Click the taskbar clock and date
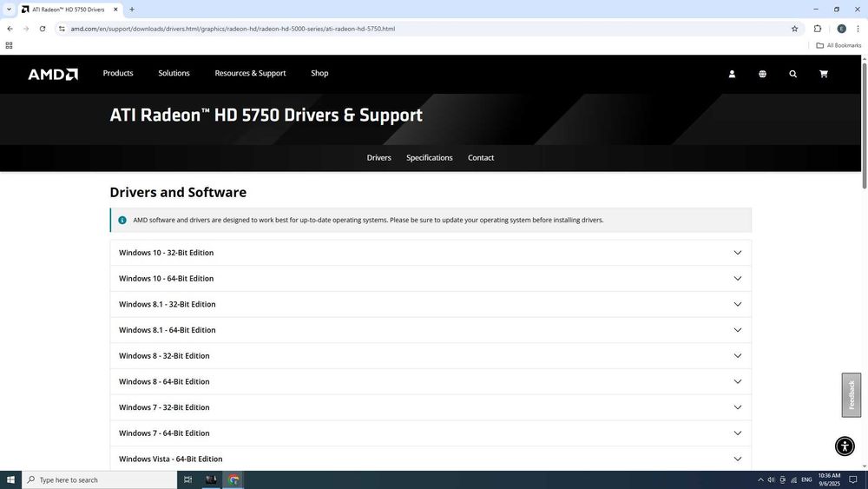The height and width of the screenshot is (489, 868). (829, 479)
